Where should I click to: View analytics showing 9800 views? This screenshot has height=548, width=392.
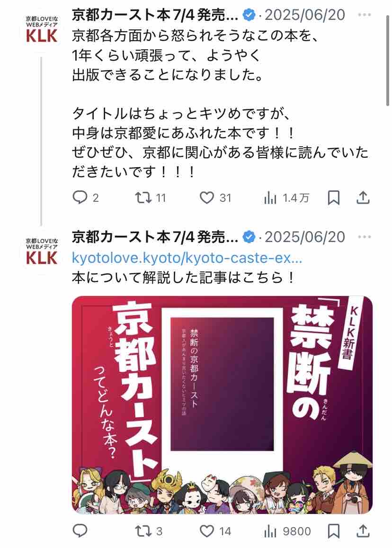(287, 531)
